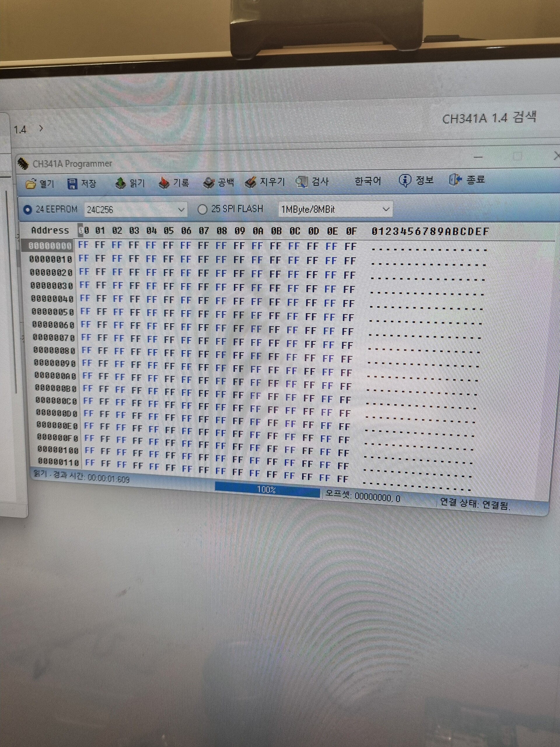560x747 pixels.
Task: Click the 100% progress bar
Action: pos(267,489)
